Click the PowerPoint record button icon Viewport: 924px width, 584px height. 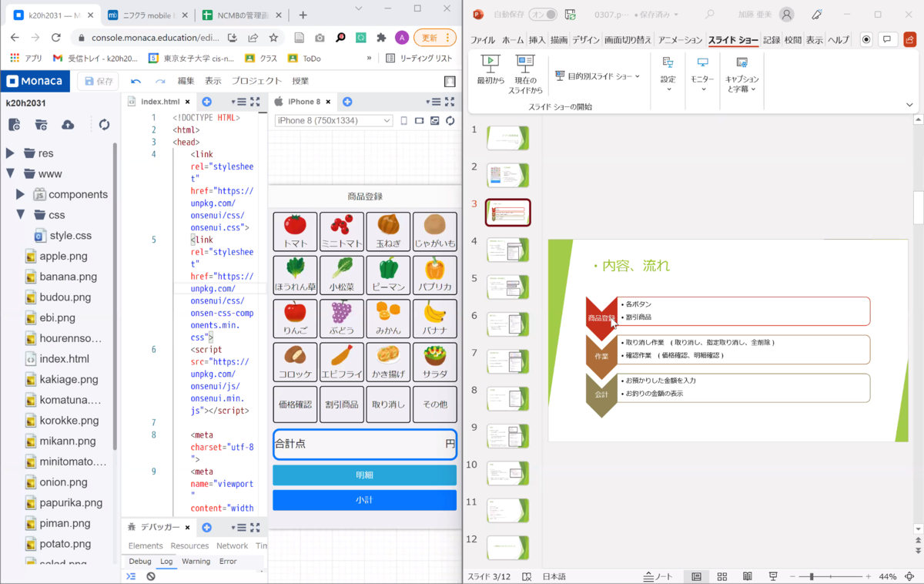pos(866,40)
